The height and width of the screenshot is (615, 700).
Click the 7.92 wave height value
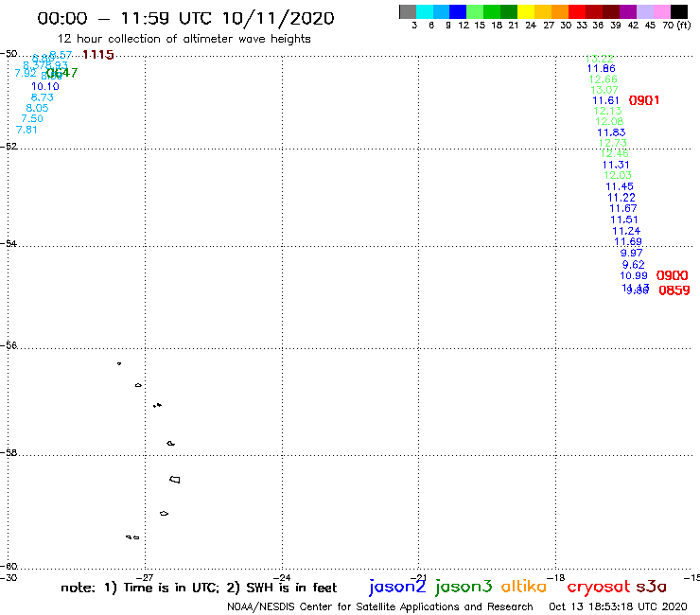pos(26,73)
